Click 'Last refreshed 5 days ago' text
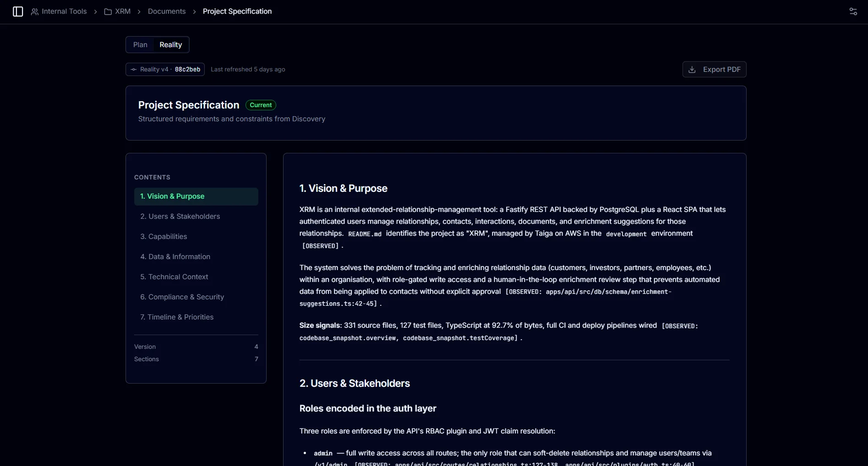Viewport: 868px width, 466px height. [248, 70]
